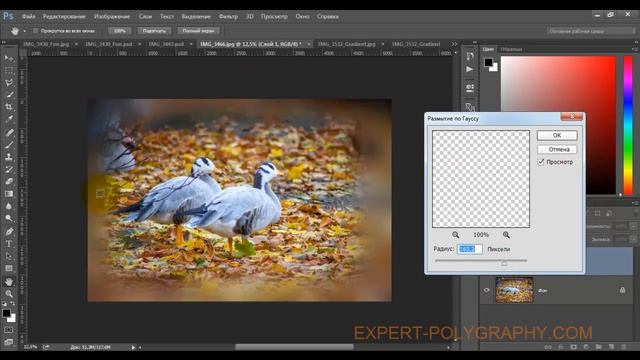Click foreground color swatch in Color panel
Screen dimensions: 640x360
[488, 62]
